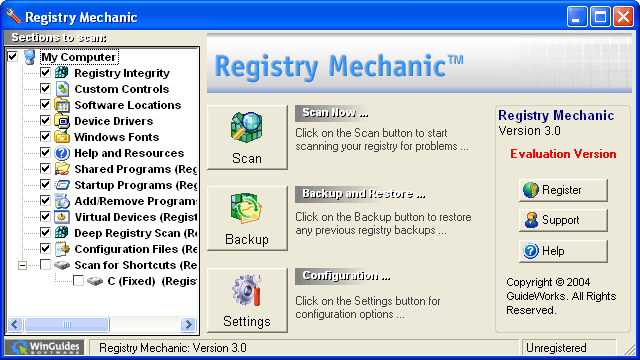Select the Registry Integrity tree label
The image size is (640, 360).
(122, 73)
